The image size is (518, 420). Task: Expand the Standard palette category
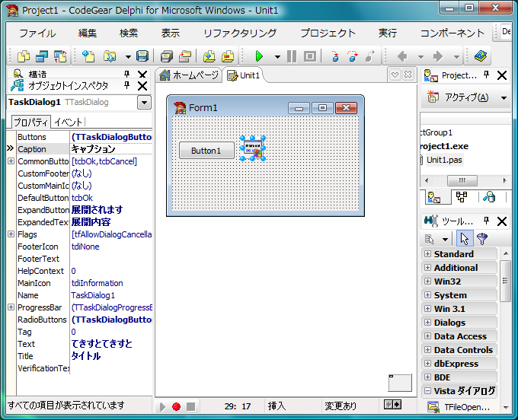427,253
